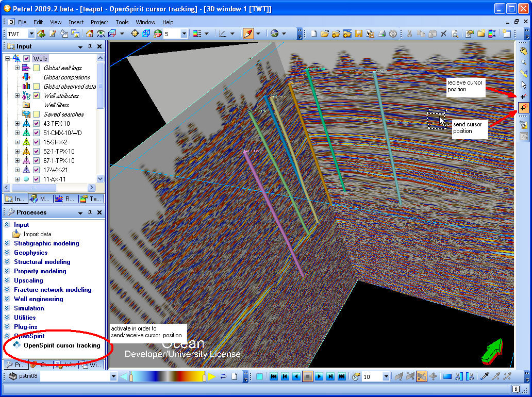Click the print icon in toolbar
The width and height of the screenshot is (532, 397).
coord(381,34)
